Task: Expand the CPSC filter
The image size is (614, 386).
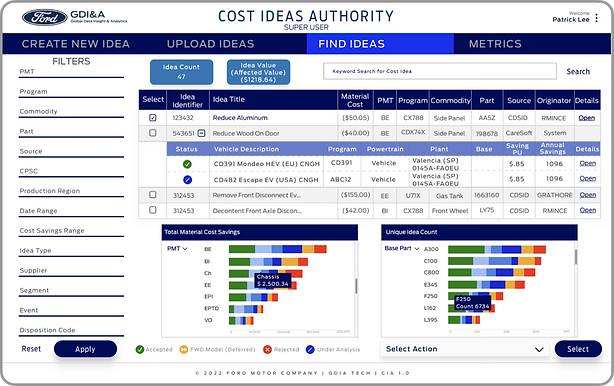Action: coord(71,172)
